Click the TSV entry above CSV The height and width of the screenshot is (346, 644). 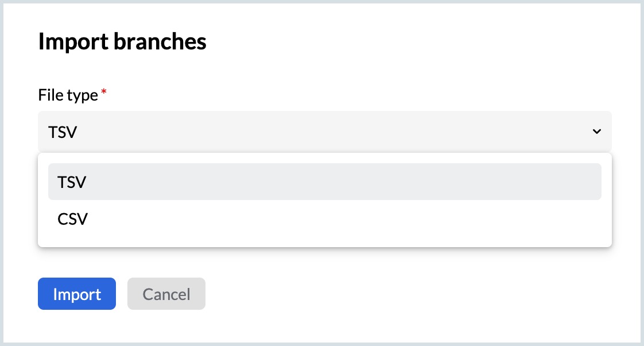point(72,182)
